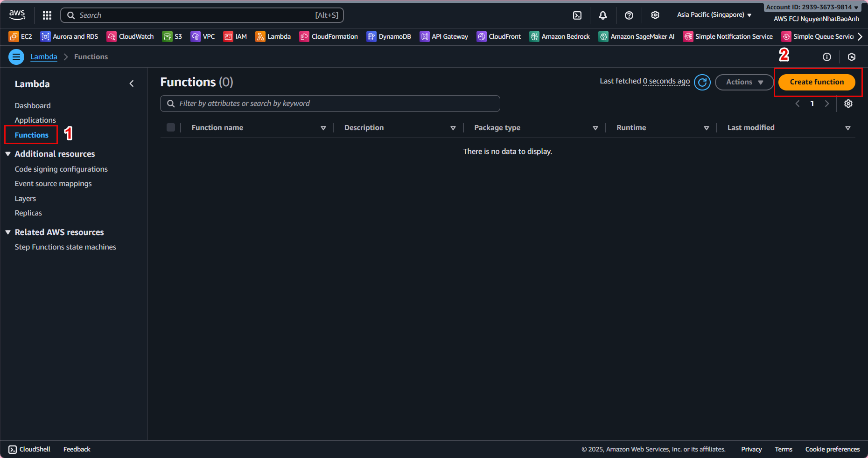Image resolution: width=868 pixels, height=458 pixels.
Task: Open console settings gear in header
Action: tap(655, 15)
